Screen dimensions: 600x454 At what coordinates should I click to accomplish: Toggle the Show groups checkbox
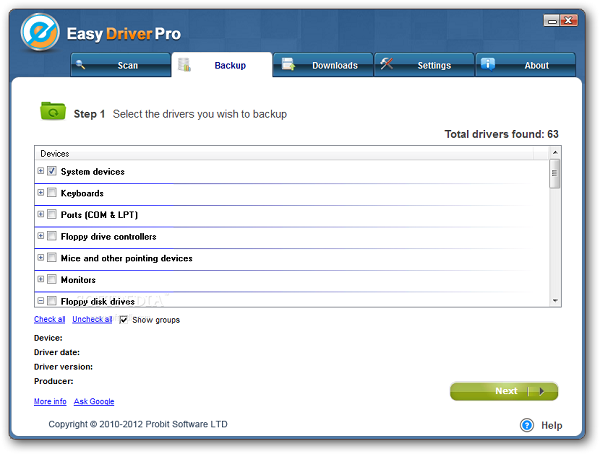(123, 320)
